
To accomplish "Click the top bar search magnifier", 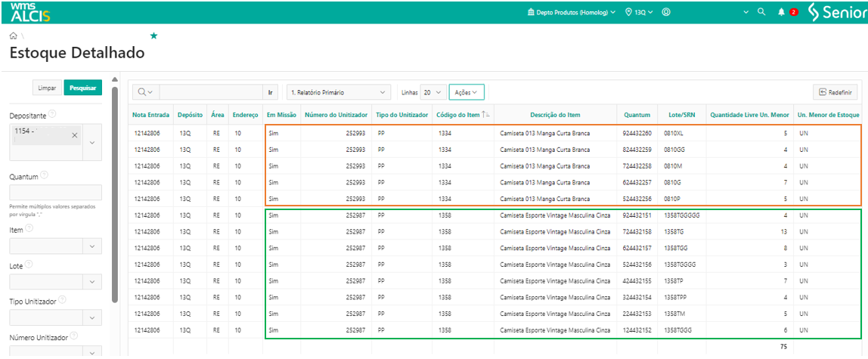I will click(x=762, y=12).
